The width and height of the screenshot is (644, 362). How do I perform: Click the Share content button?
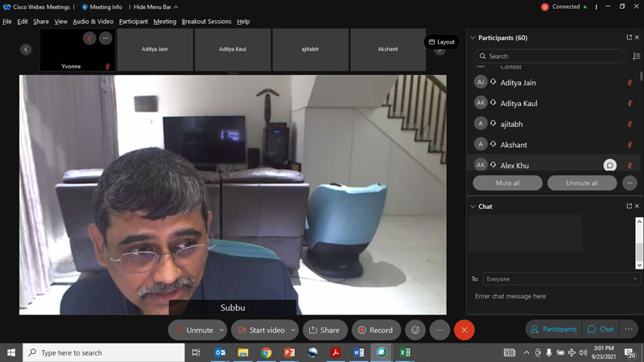325,330
